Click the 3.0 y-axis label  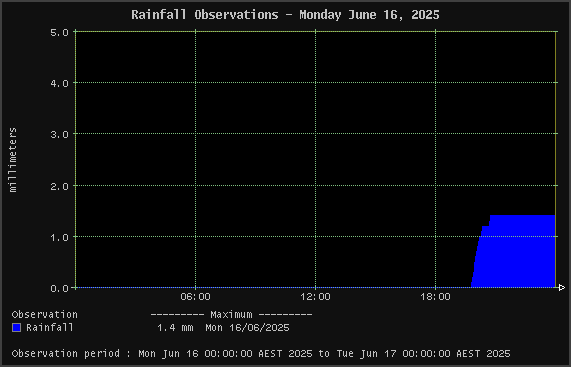tap(59, 134)
